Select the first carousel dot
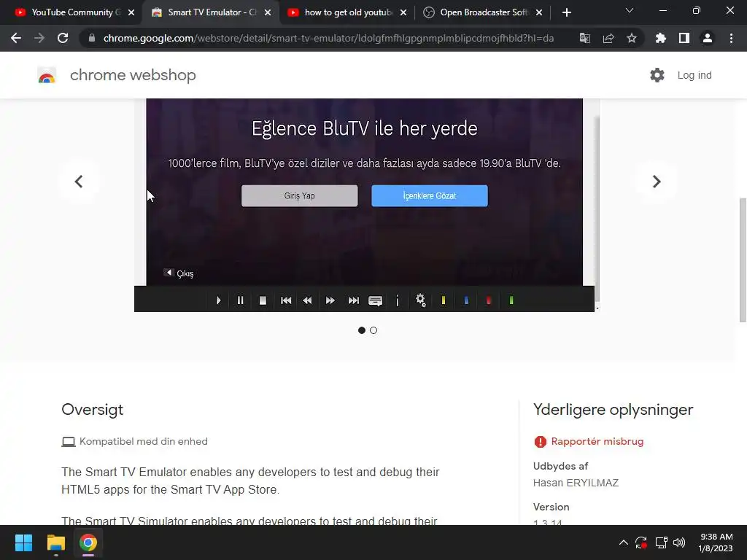The height and width of the screenshot is (560, 747). 362,330
